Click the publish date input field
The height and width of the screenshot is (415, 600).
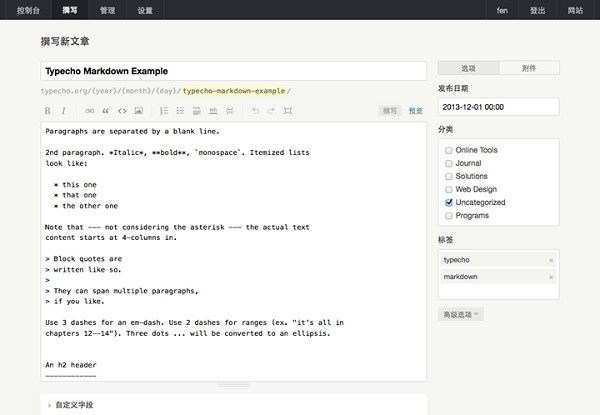coord(498,106)
